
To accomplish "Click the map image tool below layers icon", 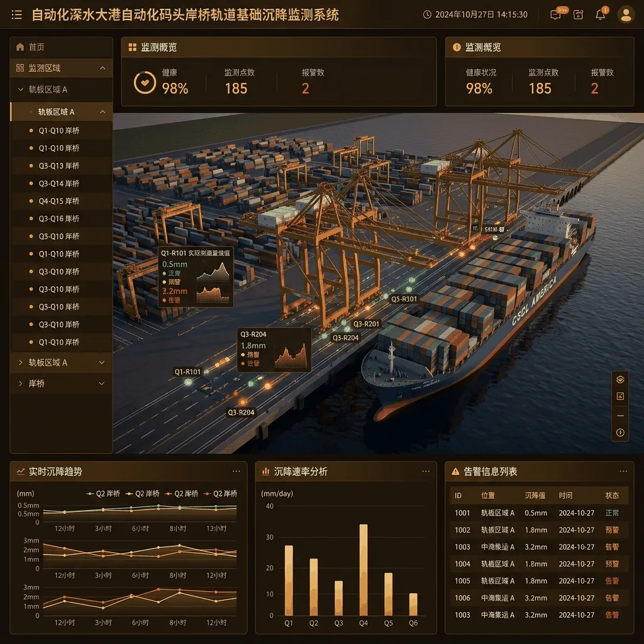I will click(620, 396).
